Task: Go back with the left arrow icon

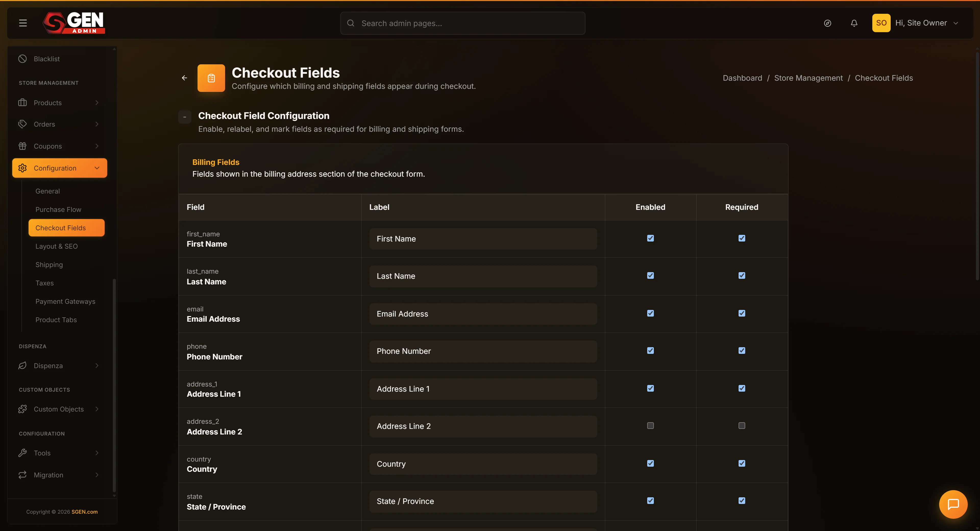Action: tap(185, 78)
